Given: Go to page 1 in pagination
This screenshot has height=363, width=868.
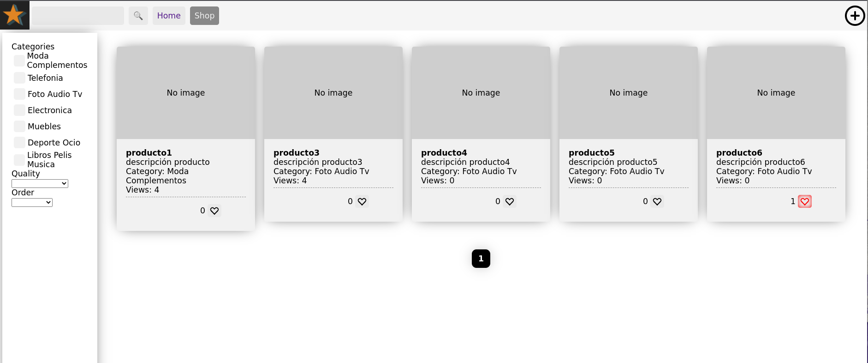Looking at the screenshot, I should (481, 259).
